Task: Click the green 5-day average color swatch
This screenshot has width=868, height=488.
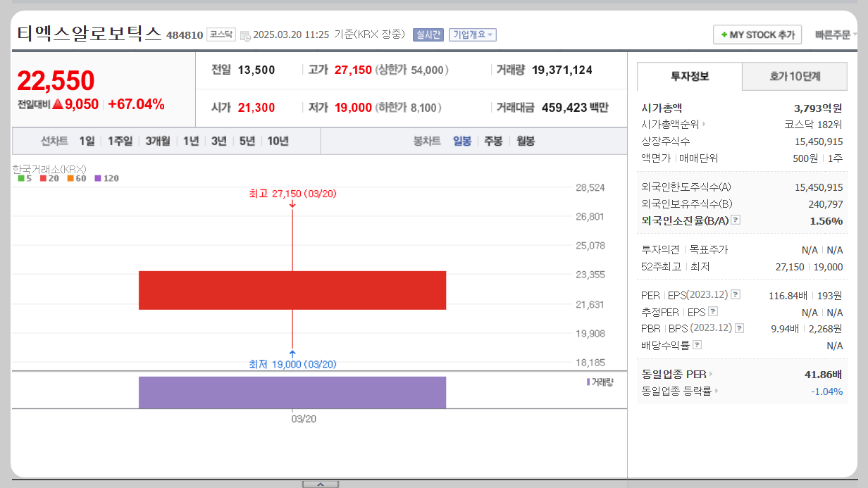Action: click(21, 178)
